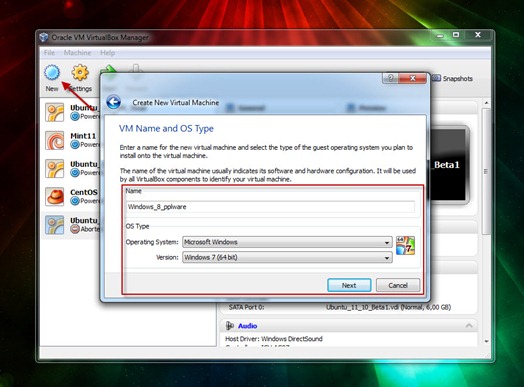Click the details pane scroll-down arrow

486,341
